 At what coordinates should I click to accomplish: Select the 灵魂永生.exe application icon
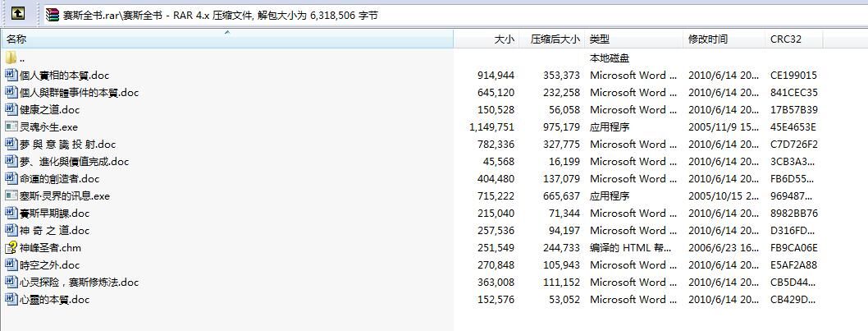(x=11, y=127)
